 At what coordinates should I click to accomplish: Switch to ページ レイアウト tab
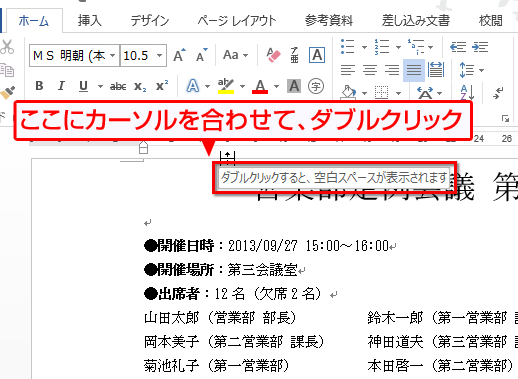[x=237, y=21]
